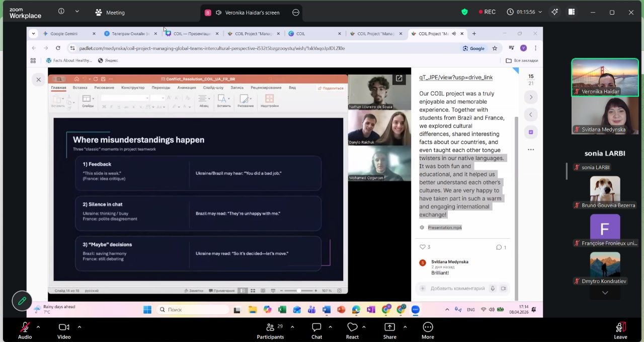Switch to the Meeting tab
This screenshot has height=342, width=644.
pos(110,12)
